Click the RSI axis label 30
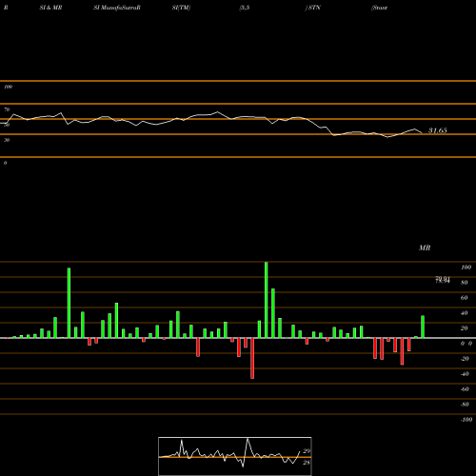This screenshot has height=476, width=476. coord(7,140)
